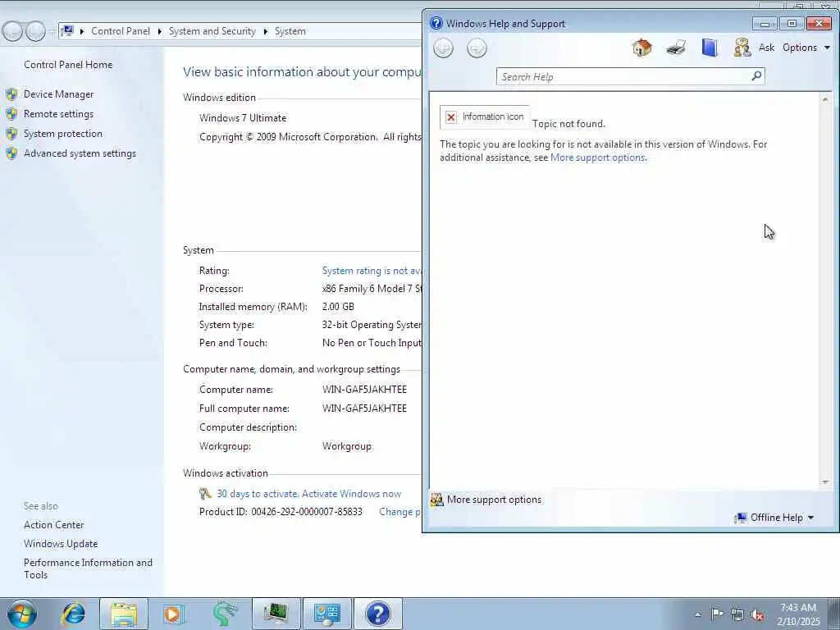Select Control Panel in address breadcrumb
This screenshot has width=840, height=630.
[121, 31]
